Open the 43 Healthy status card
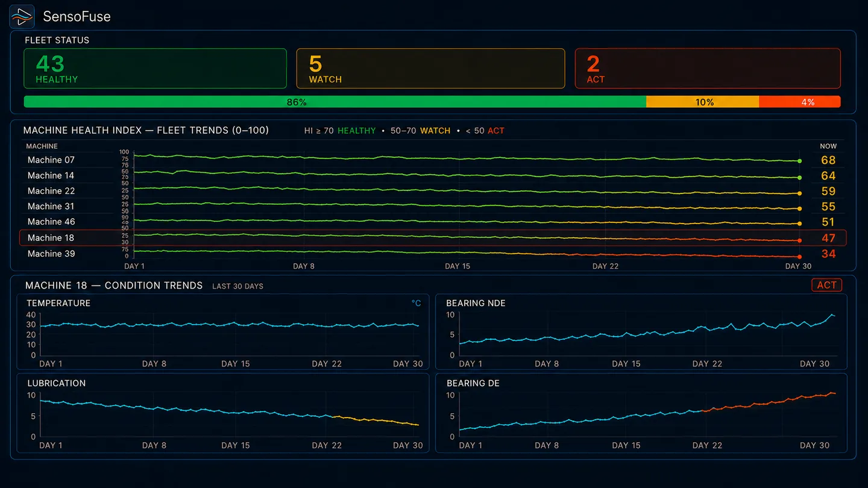Screen dimensions: 868x488 pyautogui.click(x=155, y=69)
